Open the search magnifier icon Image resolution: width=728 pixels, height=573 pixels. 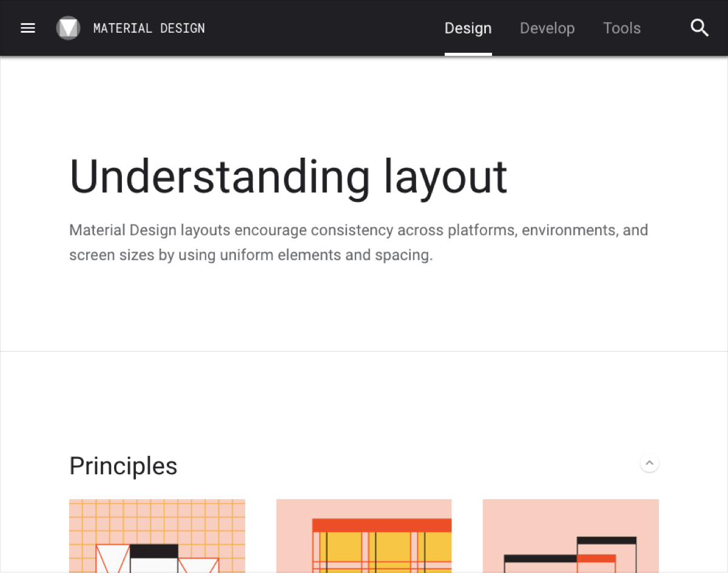tap(699, 28)
